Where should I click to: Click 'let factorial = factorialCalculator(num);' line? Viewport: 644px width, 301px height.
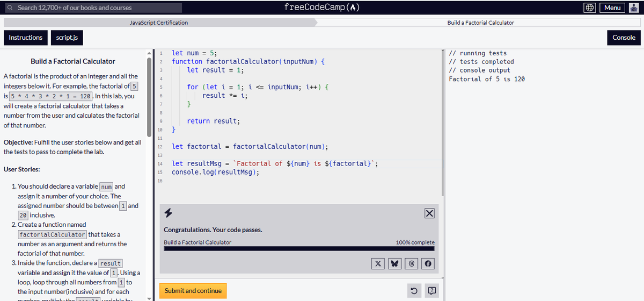click(250, 146)
